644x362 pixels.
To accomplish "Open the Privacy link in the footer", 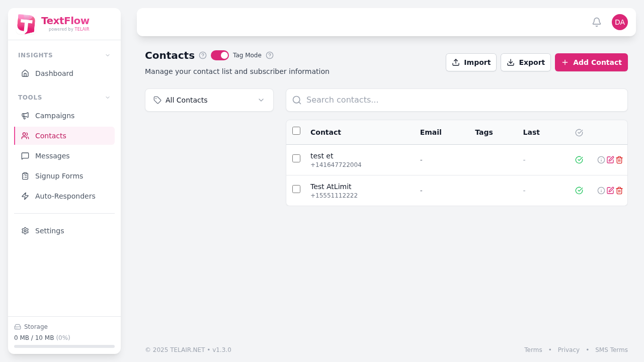I will [569, 350].
